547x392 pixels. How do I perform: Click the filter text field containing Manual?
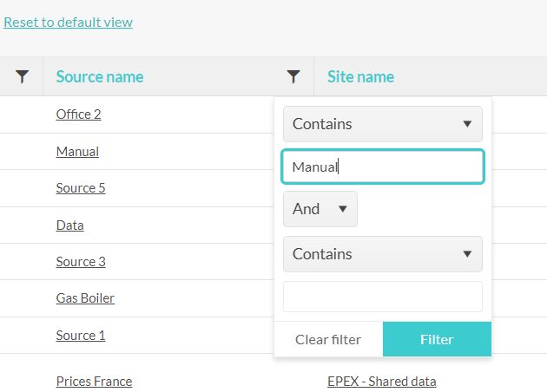[x=383, y=167]
